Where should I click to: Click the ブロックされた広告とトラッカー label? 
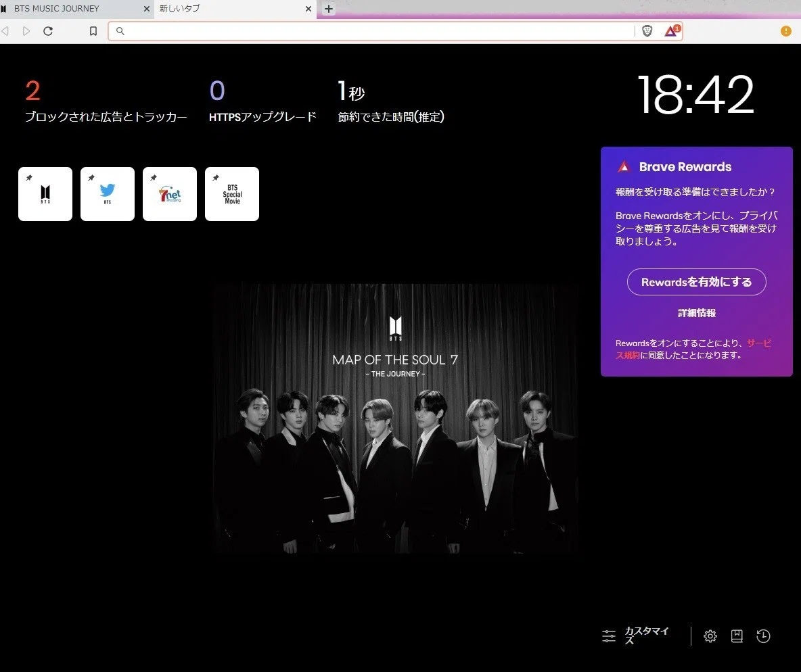(106, 117)
